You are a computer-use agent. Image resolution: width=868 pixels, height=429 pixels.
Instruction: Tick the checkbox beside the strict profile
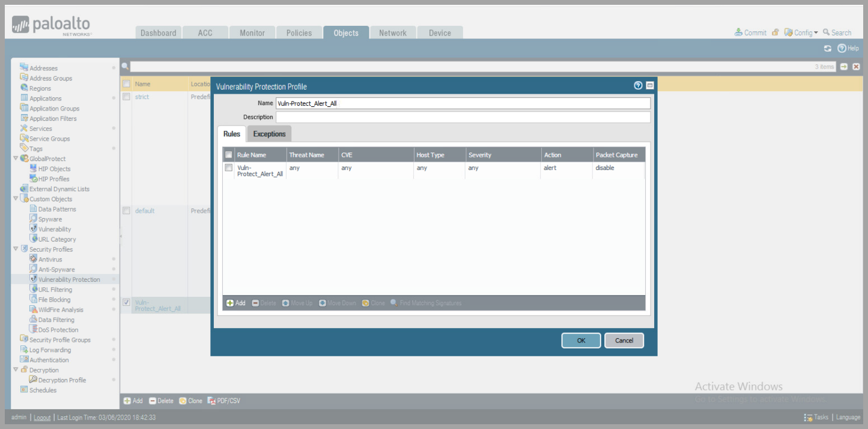pos(126,97)
